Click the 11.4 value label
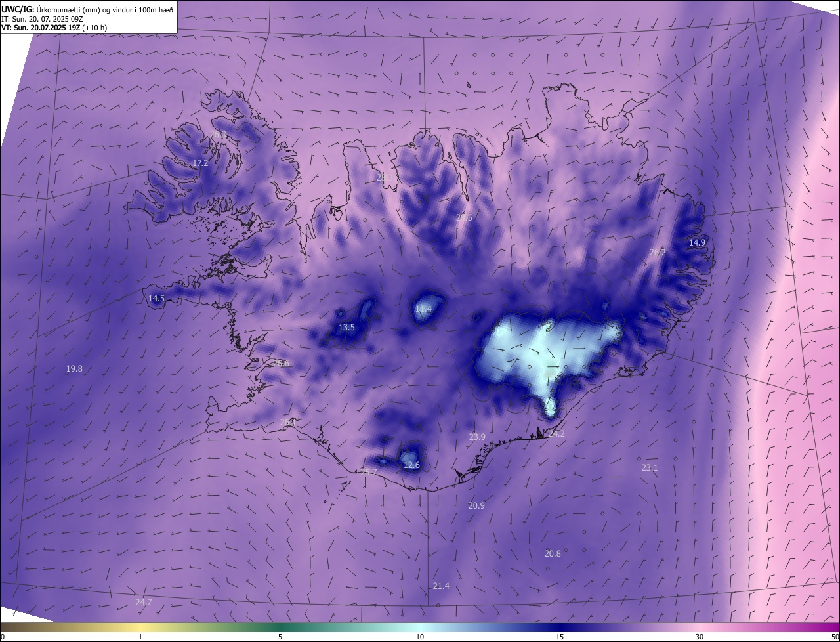 (x=423, y=309)
